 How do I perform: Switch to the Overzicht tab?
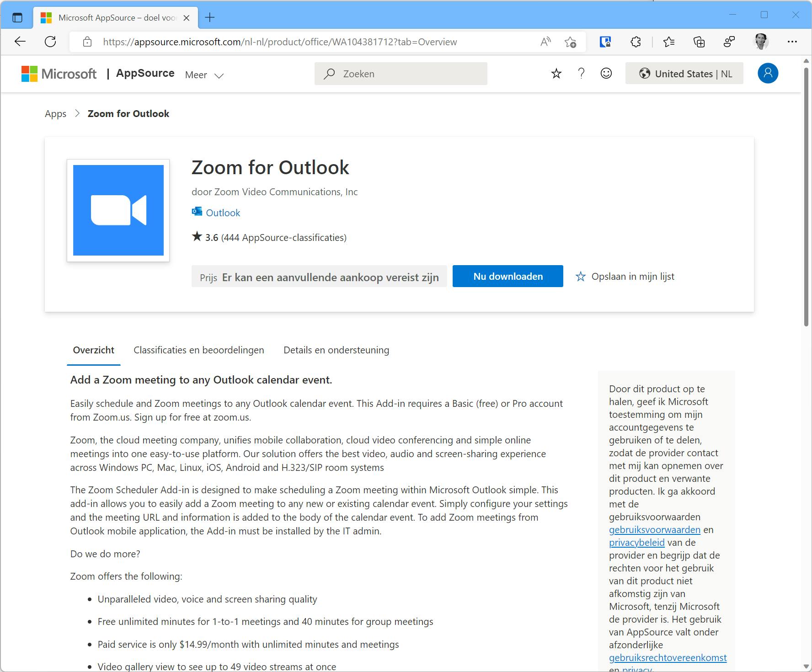94,350
